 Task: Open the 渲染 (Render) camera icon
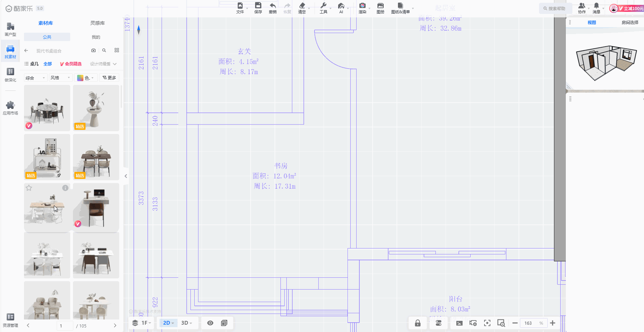(362, 6)
